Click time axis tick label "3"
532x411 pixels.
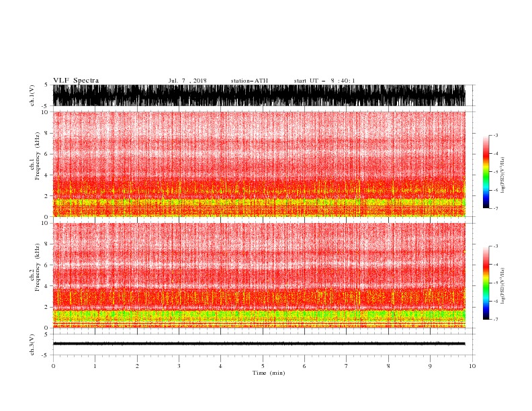point(179,366)
